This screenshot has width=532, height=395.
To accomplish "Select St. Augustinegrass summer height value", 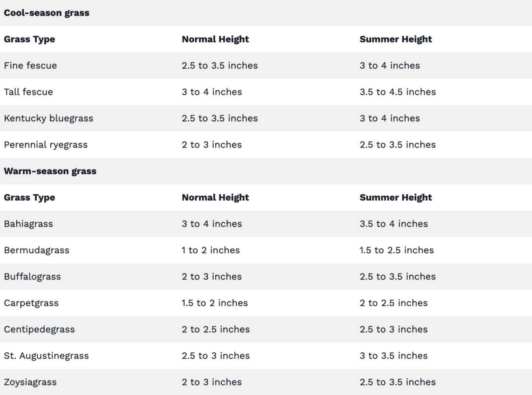I will (x=393, y=356).
